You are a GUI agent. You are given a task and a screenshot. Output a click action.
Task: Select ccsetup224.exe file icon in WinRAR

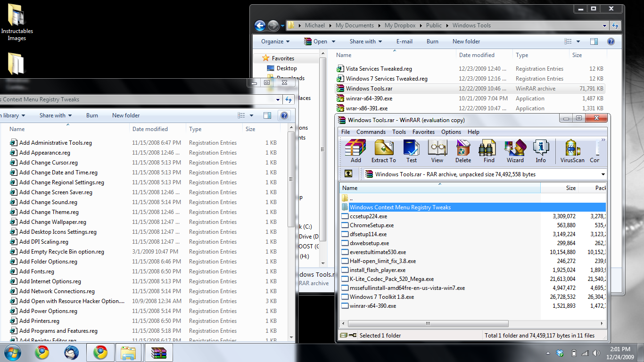pyautogui.click(x=345, y=216)
